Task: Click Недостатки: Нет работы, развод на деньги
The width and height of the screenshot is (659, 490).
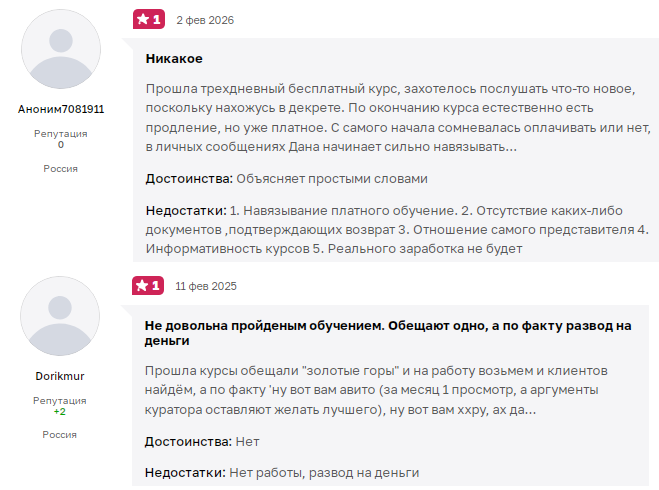Action: point(282,473)
